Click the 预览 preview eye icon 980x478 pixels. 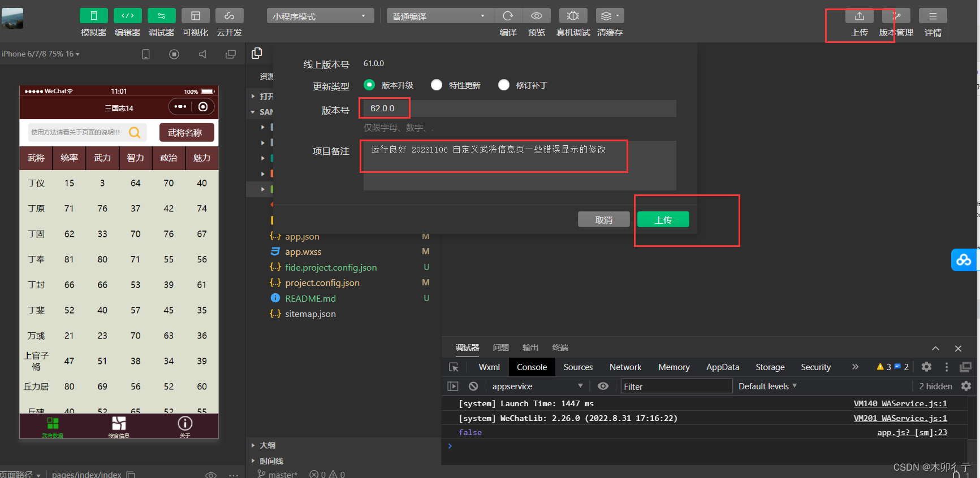[537, 16]
